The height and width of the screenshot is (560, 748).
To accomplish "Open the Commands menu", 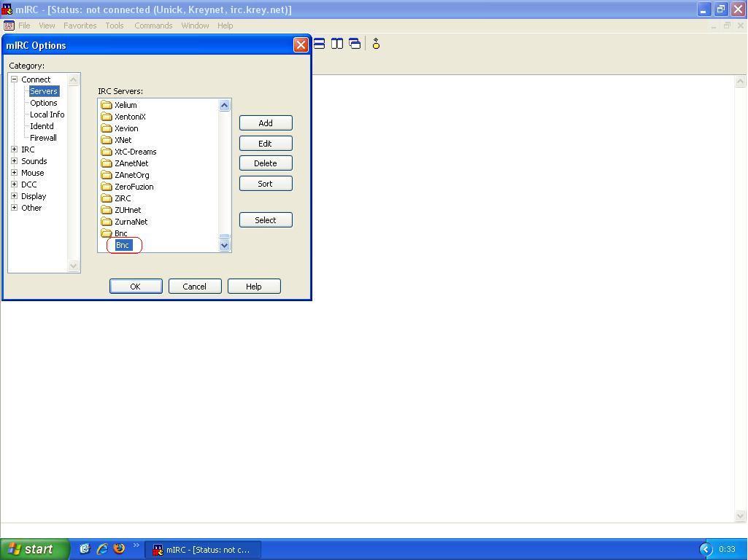I will (153, 26).
